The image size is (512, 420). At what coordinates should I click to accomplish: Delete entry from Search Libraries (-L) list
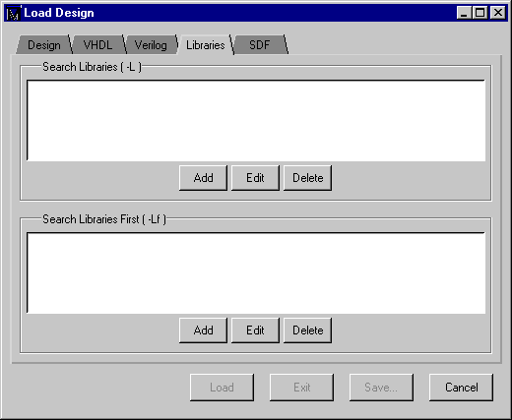pyautogui.click(x=307, y=178)
